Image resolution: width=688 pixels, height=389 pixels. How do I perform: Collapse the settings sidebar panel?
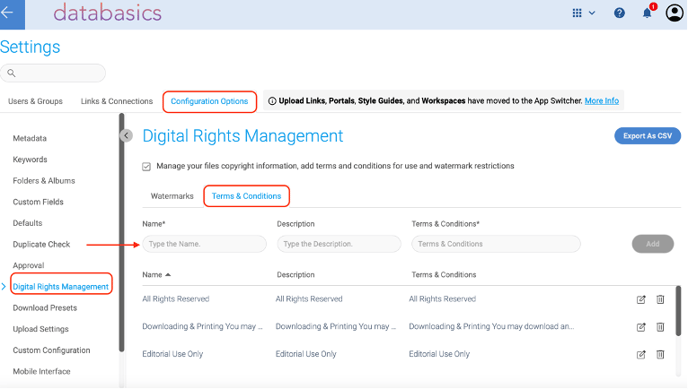click(x=126, y=136)
